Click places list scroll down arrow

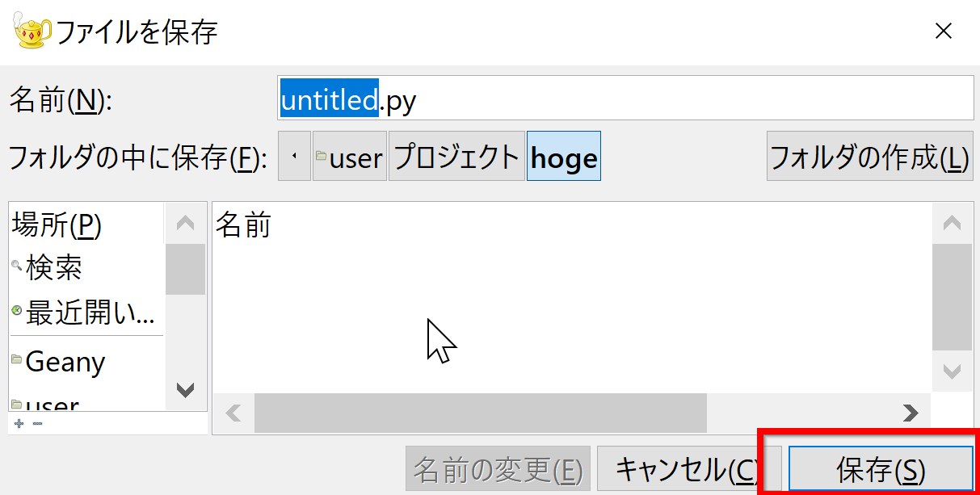(x=185, y=391)
